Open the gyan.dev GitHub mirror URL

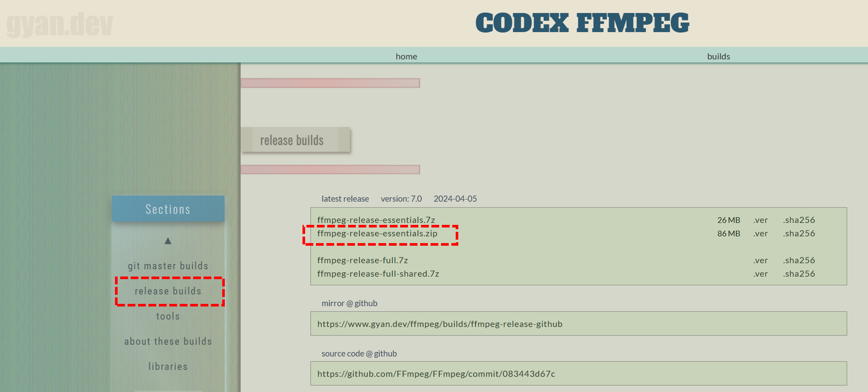pyautogui.click(x=440, y=324)
